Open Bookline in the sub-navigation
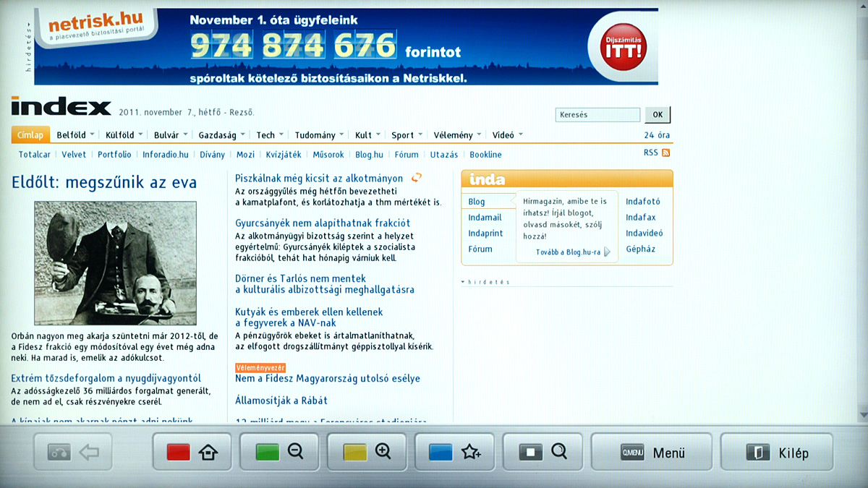Image resolution: width=868 pixels, height=488 pixels. (485, 155)
